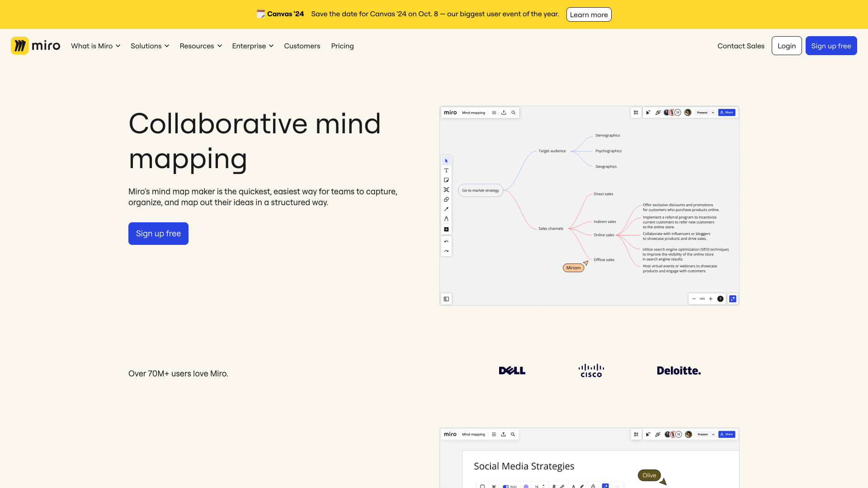The width and height of the screenshot is (868, 488).
Task: Open hamburger menu in Social Media Strategies board
Action: (494, 434)
